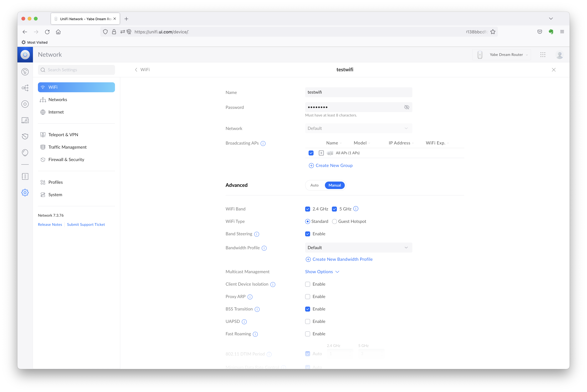The image size is (587, 392).
Task: Click Client Device Isolation info icon
Action: coord(273,284)
